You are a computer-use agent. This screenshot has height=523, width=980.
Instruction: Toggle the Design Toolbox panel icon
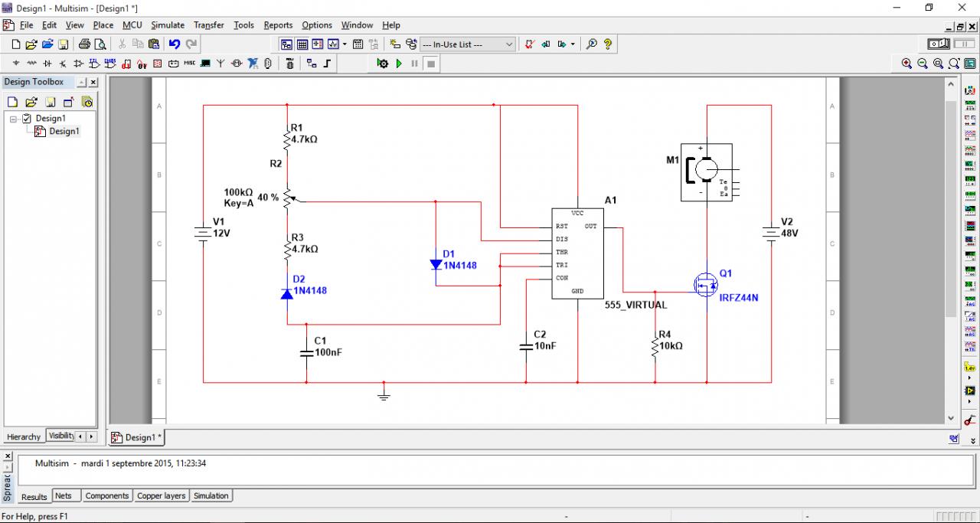click(x=286, y=44)
